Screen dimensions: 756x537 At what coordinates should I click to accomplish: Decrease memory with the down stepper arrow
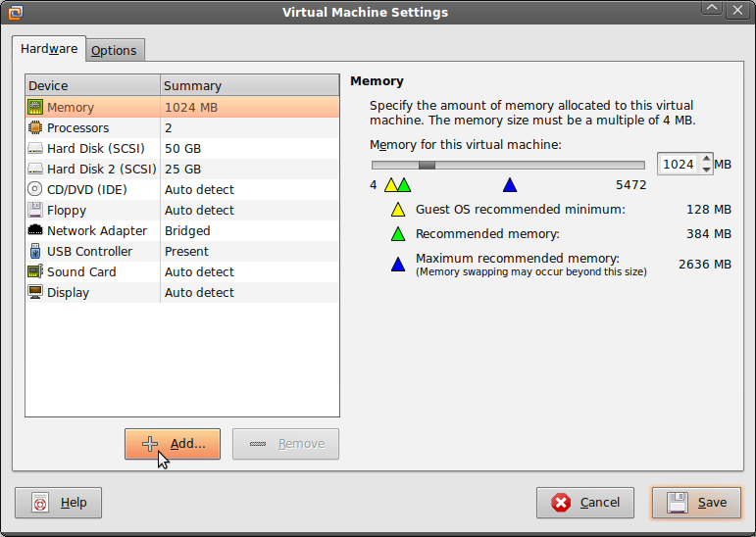(x=706, y=170)
